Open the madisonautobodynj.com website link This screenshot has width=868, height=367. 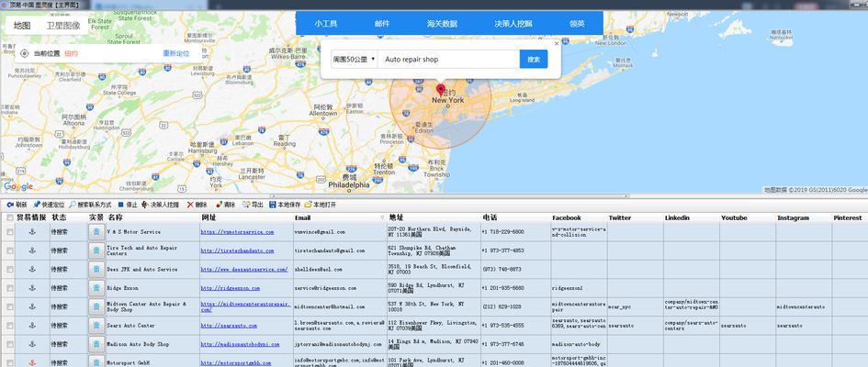[240, 344]
